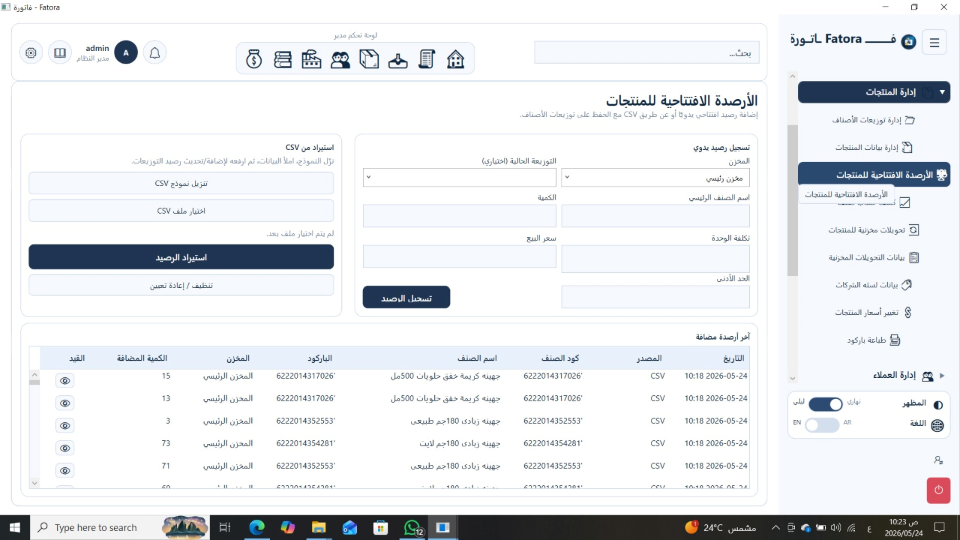Viewport: 960px width, 540px height.
Task: Open تغيير أسعار المنتجات in sidebar
Action: click(874, 312)
